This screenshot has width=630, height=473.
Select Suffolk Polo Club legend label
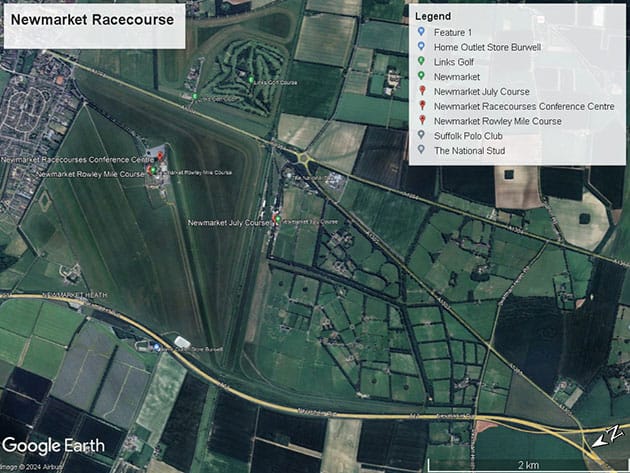[468, 136]
